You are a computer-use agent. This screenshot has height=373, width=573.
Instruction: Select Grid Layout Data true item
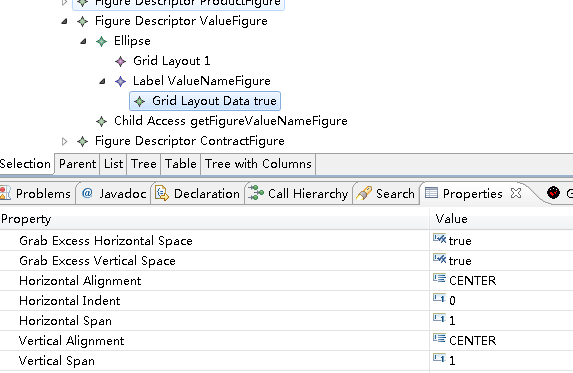205,101
